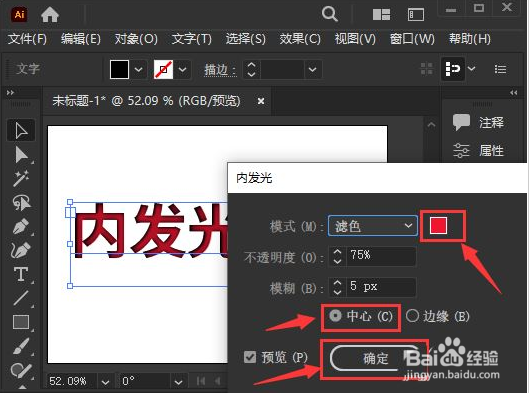529x393 pixels.
Task: Open the 文字(T) menu
Action: pos(192,39)
